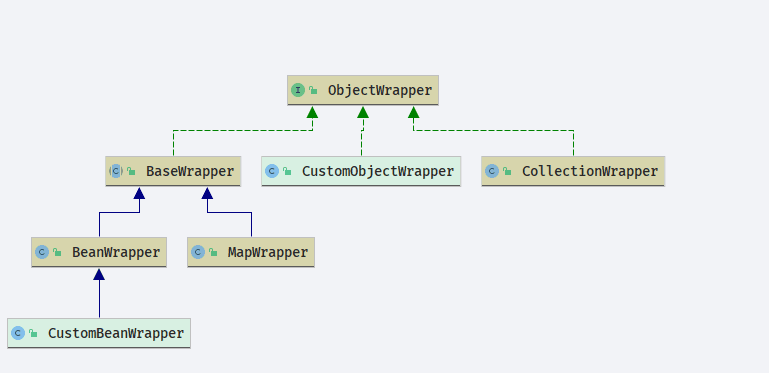The width and height of the screenshot is (769, 373).
Task: Click the class icon on CollectionWrapper node
Action: click(492, 171)
